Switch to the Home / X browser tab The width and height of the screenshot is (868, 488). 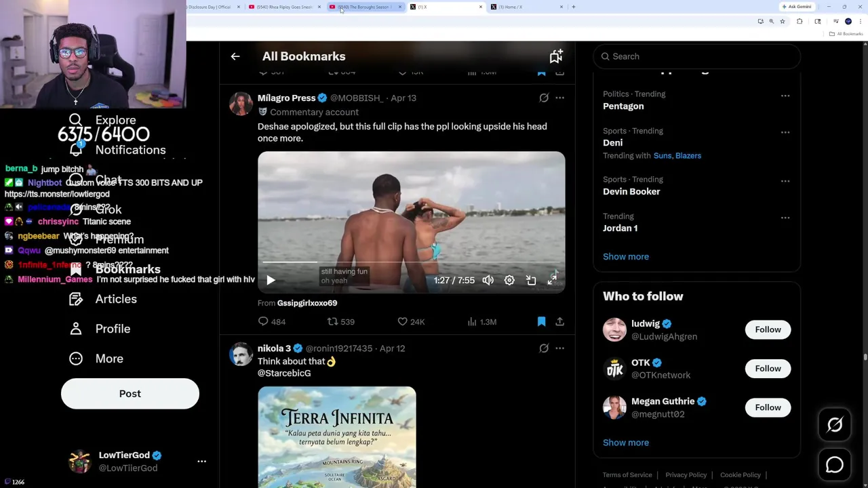click(x=527, y=7)
